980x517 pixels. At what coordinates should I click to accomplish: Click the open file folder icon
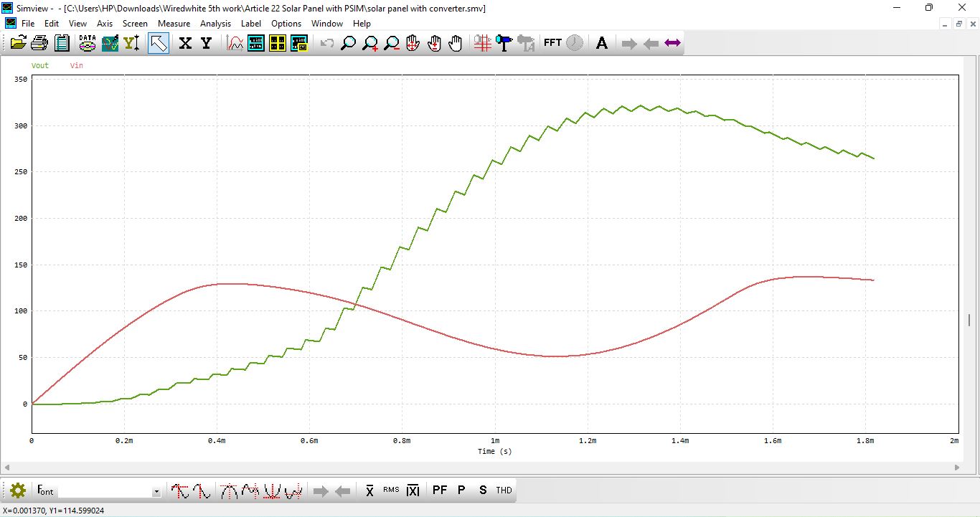coord(18,43)
